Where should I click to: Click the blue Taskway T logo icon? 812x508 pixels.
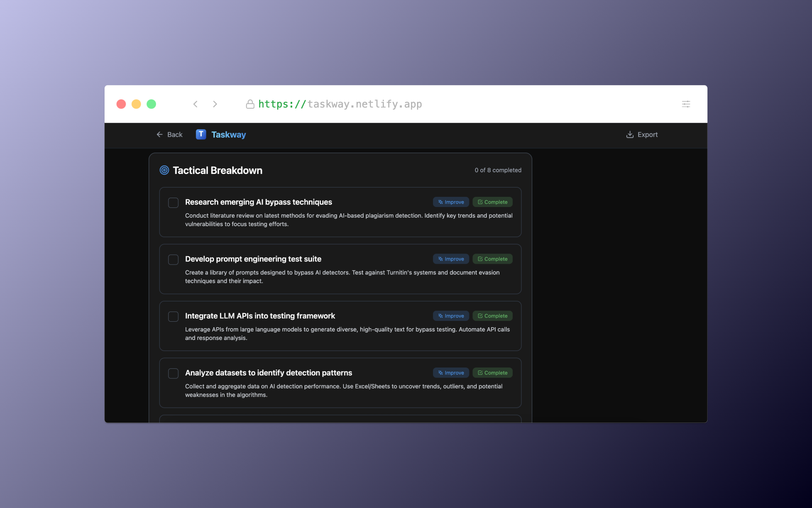(x=201, y=134)
